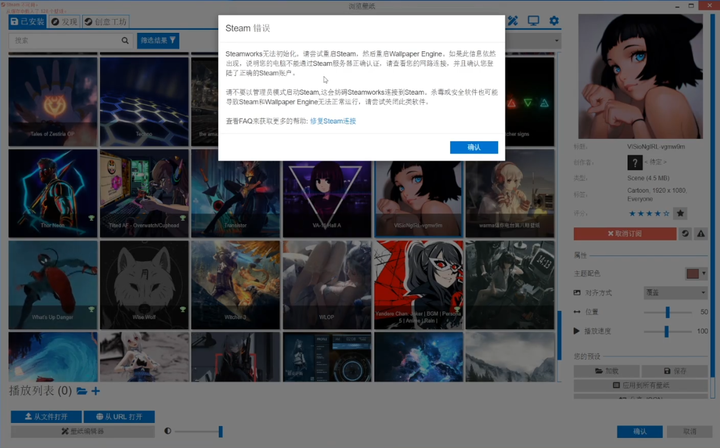Add a playlist with the plus icon
This screenshot has height=448, width=720.
click(x=96, y=391)
